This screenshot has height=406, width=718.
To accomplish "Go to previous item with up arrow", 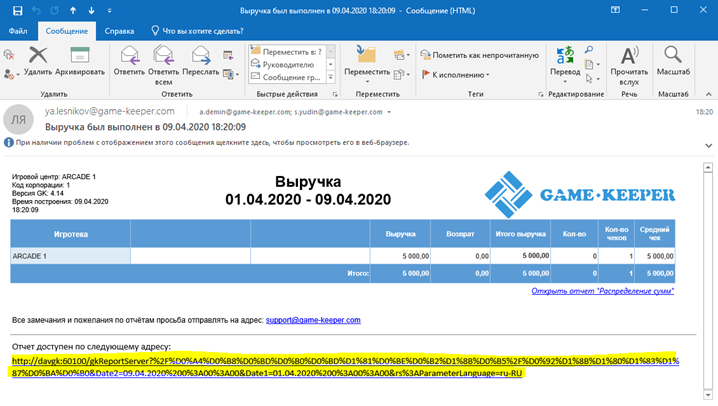I will tap(73, 11).
